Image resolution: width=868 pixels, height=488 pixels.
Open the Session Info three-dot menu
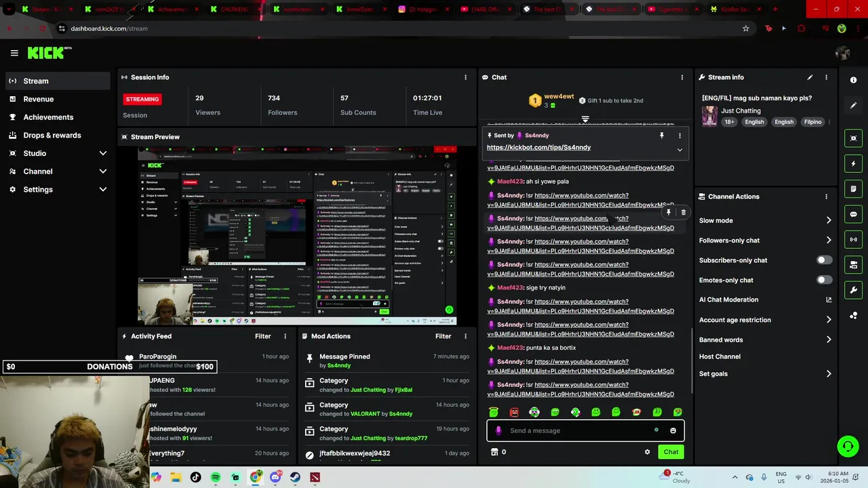point(465,77)
